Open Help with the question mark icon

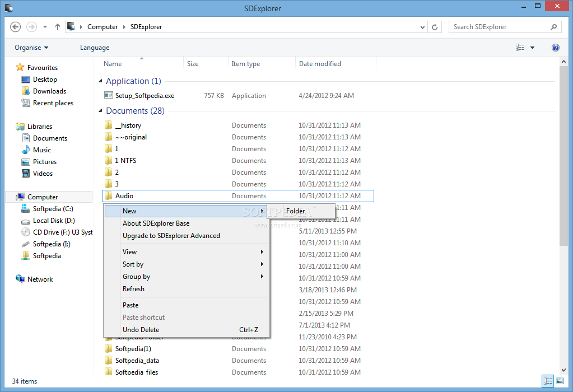coord(556,48)
